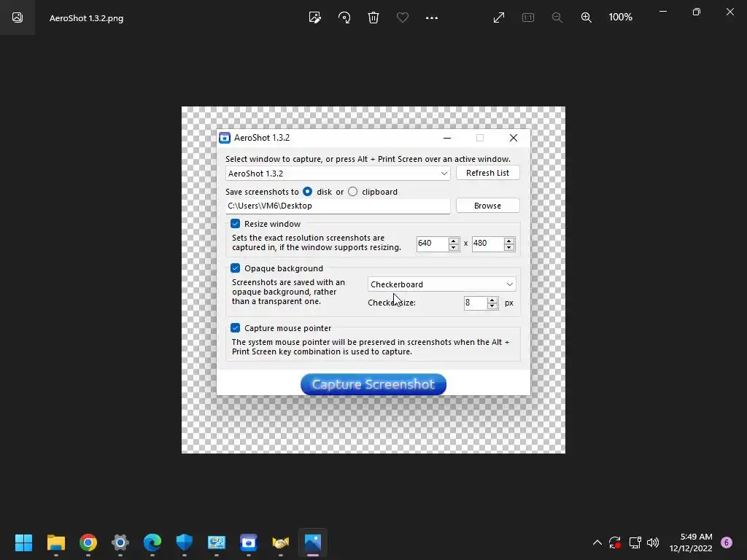Image resolution: width=747 pixels, height=560 pixels.
Task: Delete the photo using the trash icon
Action: [373, 17]
